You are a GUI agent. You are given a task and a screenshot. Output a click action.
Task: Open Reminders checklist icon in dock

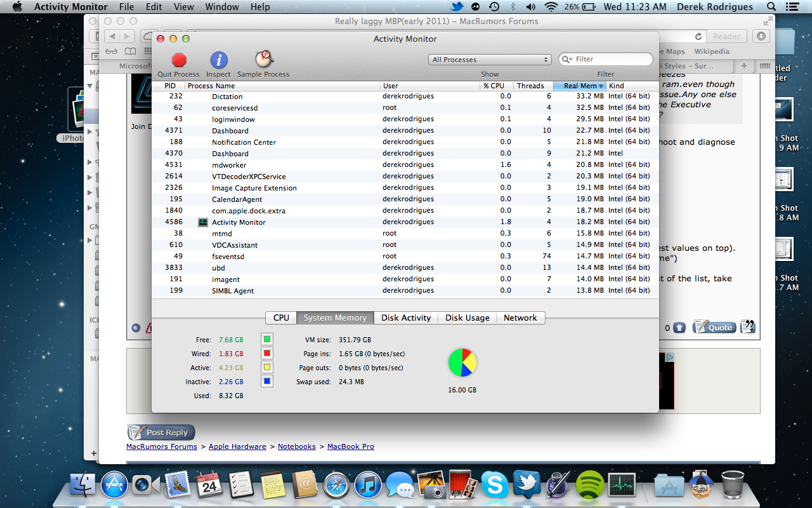(241, 486)
